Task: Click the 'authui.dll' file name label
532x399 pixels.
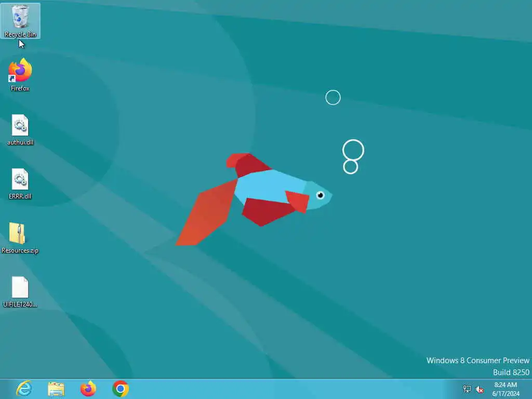Action: (x=20, y=142)
